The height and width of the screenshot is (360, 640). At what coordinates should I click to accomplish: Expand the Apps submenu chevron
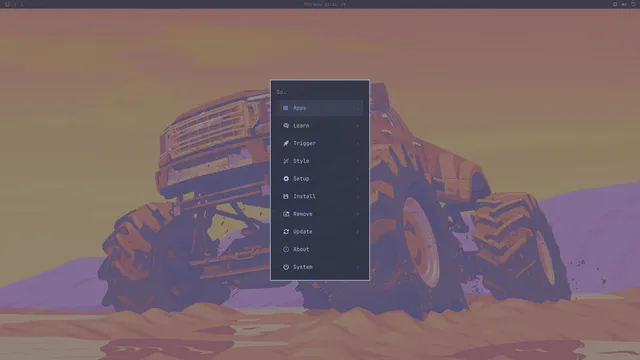pos(358,109)
